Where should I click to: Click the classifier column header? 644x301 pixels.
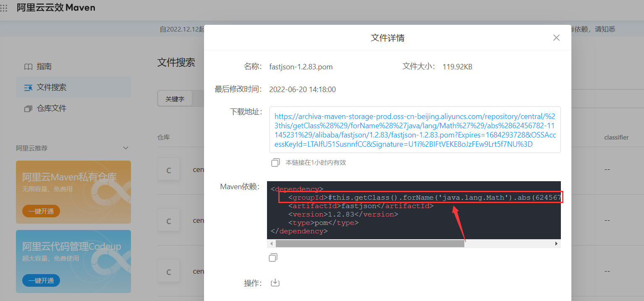(x=616, y=137)
